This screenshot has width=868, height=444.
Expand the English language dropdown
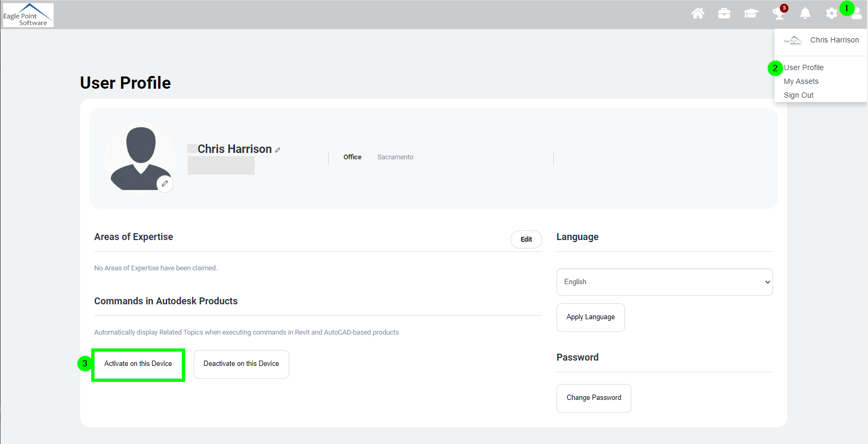[x=664, y=282]
